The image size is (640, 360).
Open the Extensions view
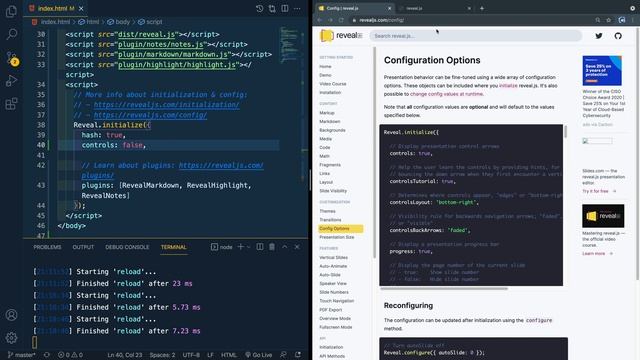[x=11, y=103]
